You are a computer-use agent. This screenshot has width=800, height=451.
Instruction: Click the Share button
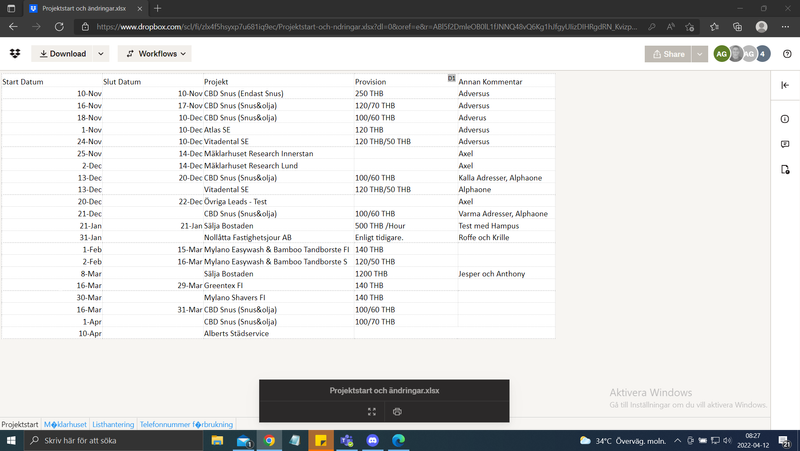(x=668, y=54)
